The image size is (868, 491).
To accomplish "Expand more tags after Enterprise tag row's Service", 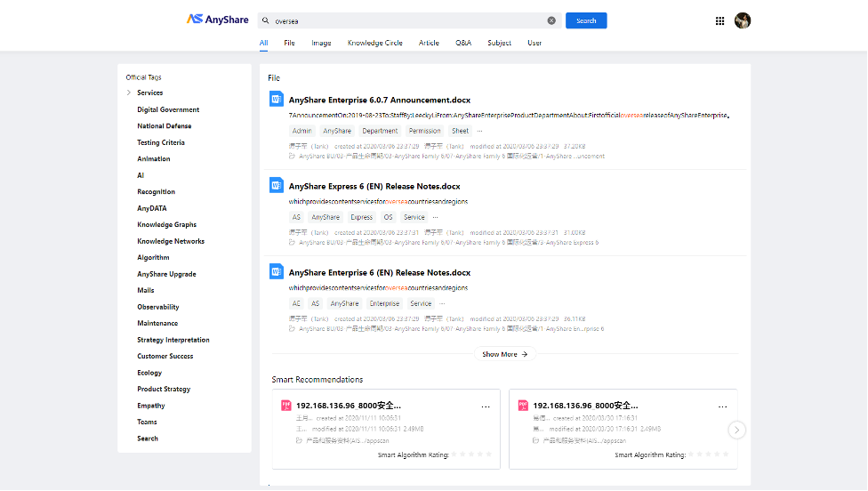I will tap(442, 304).
